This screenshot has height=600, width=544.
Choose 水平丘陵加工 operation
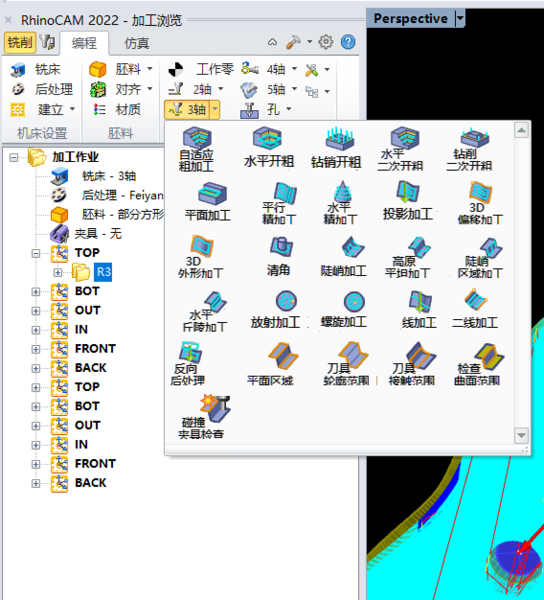tap(205, 311)
